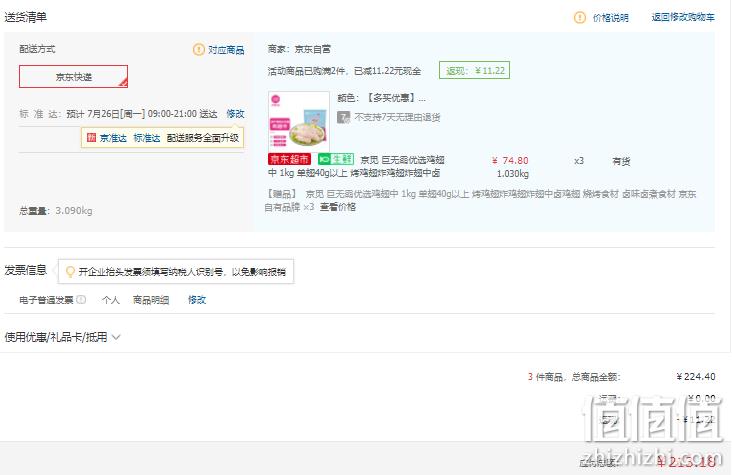The width and height of the screenshot is (732, 475).
Task: Click 配送服务全面升级 notice text
Action: pos(203,138)
